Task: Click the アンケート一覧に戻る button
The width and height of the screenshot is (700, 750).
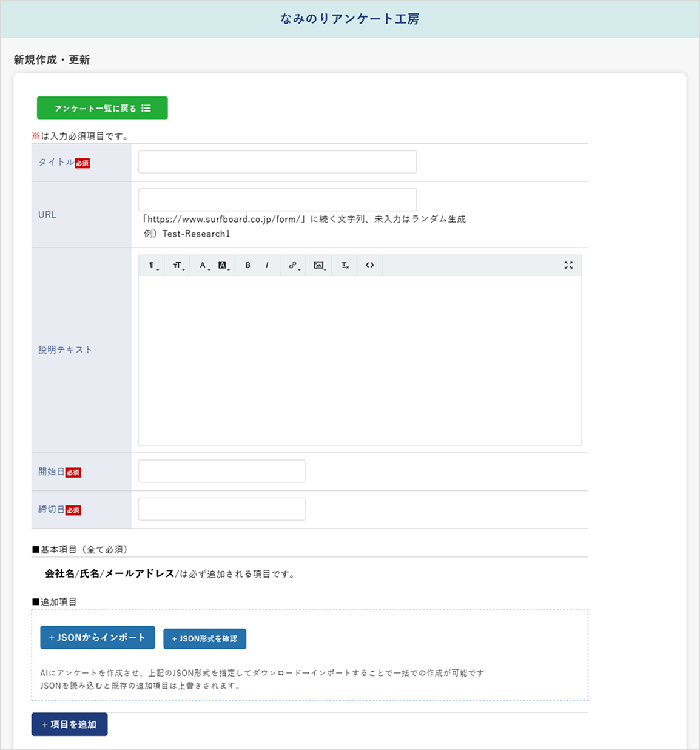Action: (x=103, y=107)
